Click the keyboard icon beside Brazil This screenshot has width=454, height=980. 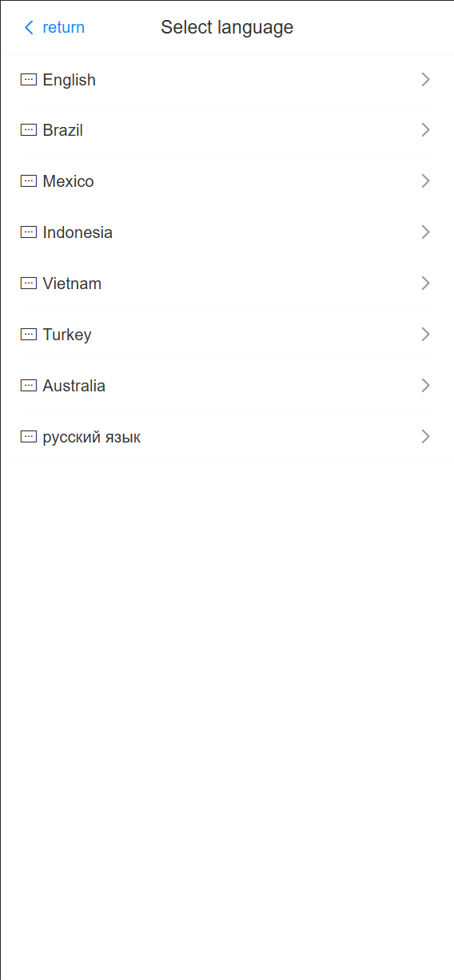point(29,130)
